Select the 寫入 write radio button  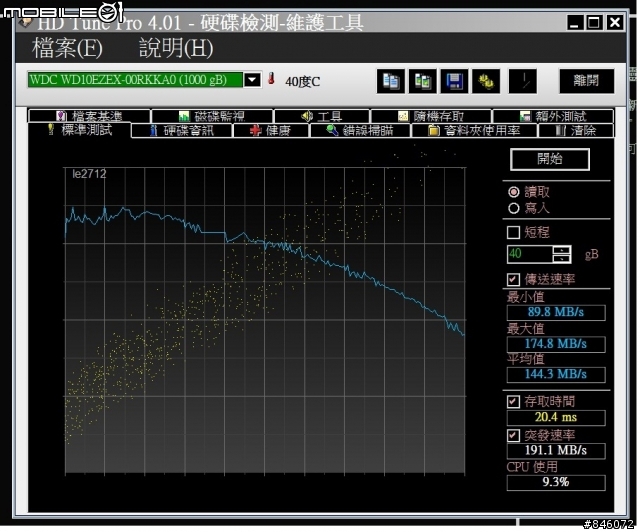click(513, 208)
